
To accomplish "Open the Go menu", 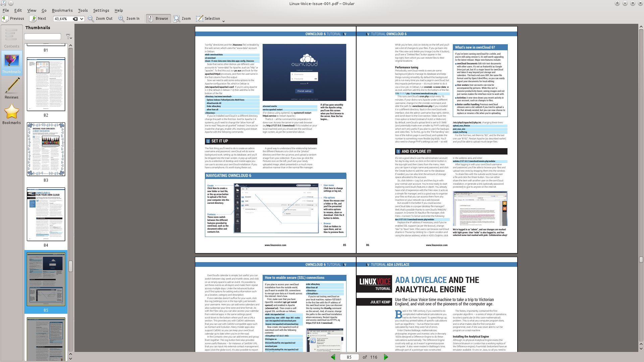I will [44, 10].
